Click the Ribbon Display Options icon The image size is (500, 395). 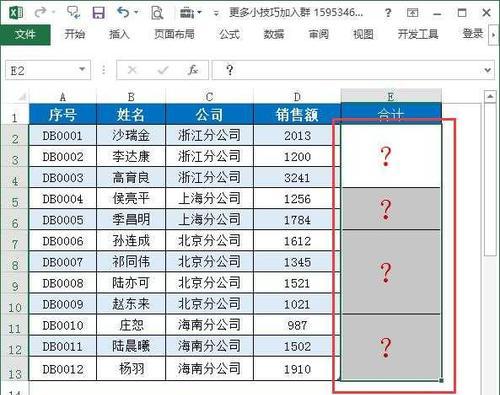coord(412,13)
